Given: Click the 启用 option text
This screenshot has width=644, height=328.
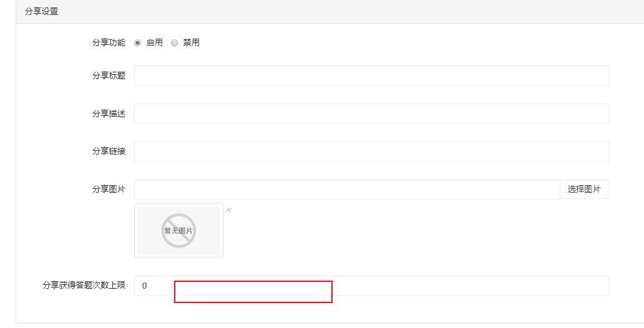Looking at the screenshot, I should pyautogui.click(x=154, y=42).
